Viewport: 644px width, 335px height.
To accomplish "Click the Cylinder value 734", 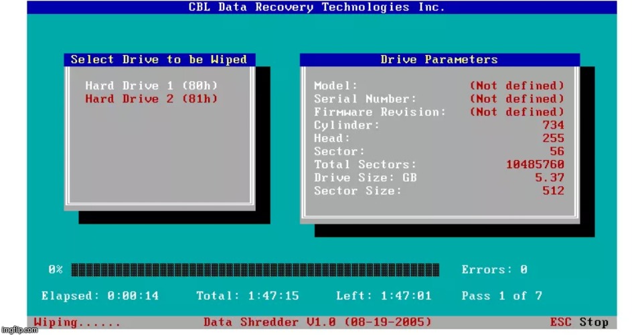I will point(553,125).
